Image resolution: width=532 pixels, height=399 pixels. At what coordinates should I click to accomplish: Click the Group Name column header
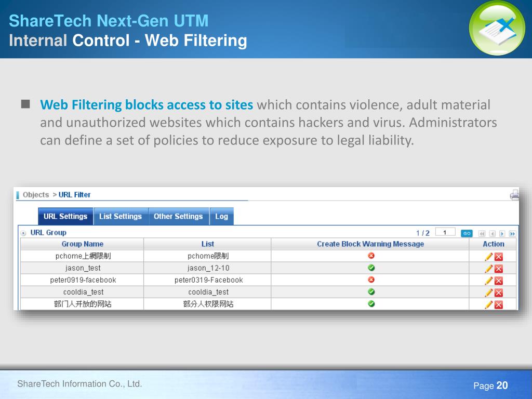[x=83, y=244]
